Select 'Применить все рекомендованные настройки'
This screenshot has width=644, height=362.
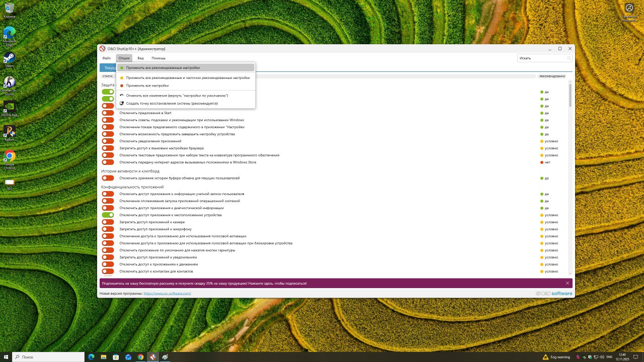tap(163, 68)
